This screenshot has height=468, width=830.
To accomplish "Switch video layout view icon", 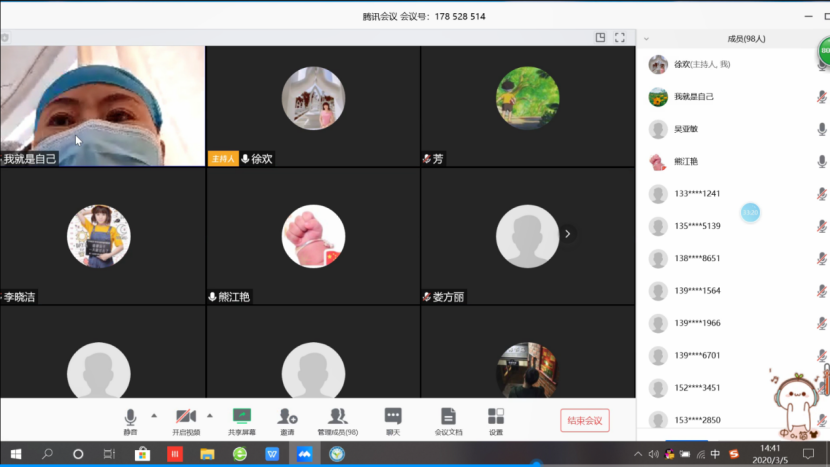I will (600, 38).
